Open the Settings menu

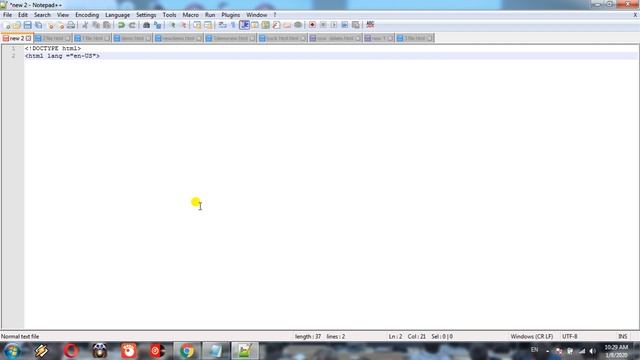(x=146, y=15)
